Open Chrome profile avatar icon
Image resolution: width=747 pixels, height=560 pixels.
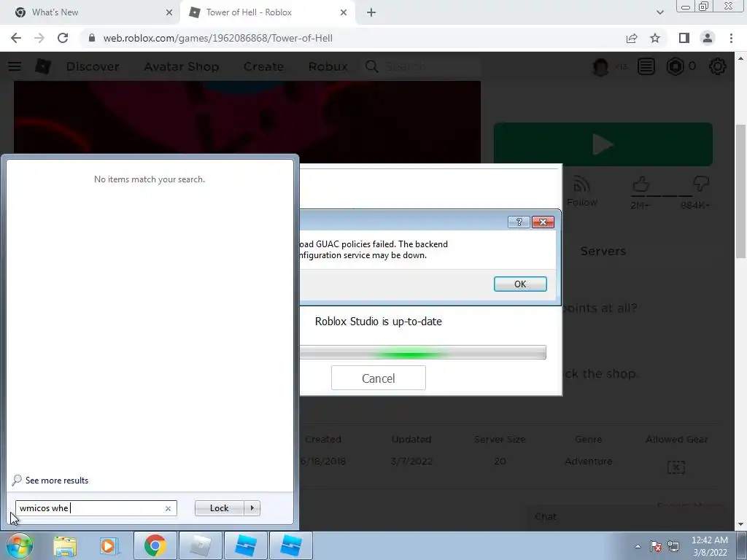click(708, 38)
